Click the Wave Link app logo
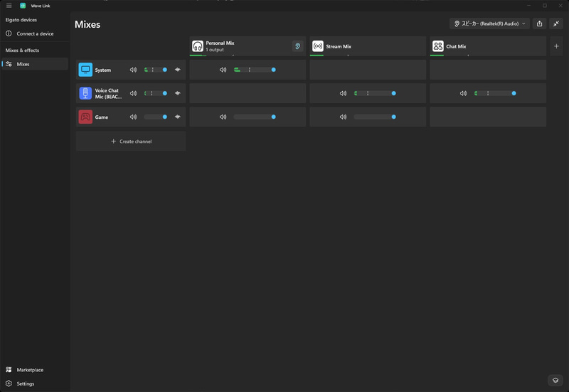 [x=23, y=6]
